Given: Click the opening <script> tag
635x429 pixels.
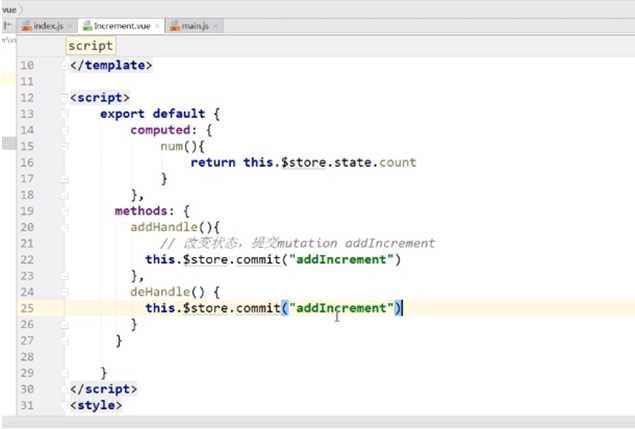Looking at the screenshot, I should (x=100, y=98).
